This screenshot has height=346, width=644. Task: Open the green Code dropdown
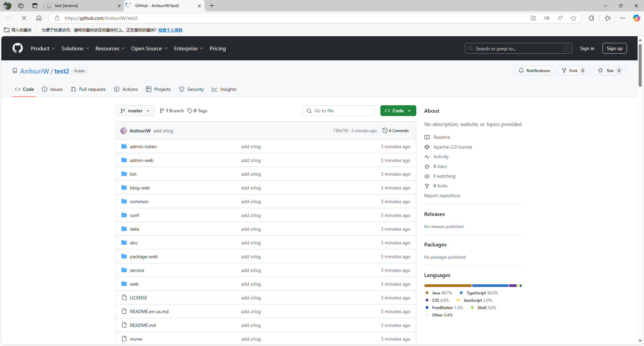[x=398, y=111]
